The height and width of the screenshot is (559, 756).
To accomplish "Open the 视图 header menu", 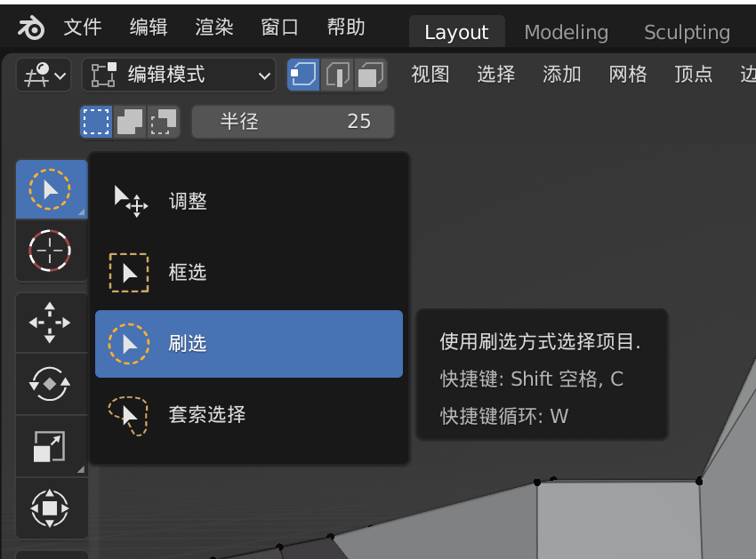I will (x=430, y=75).
